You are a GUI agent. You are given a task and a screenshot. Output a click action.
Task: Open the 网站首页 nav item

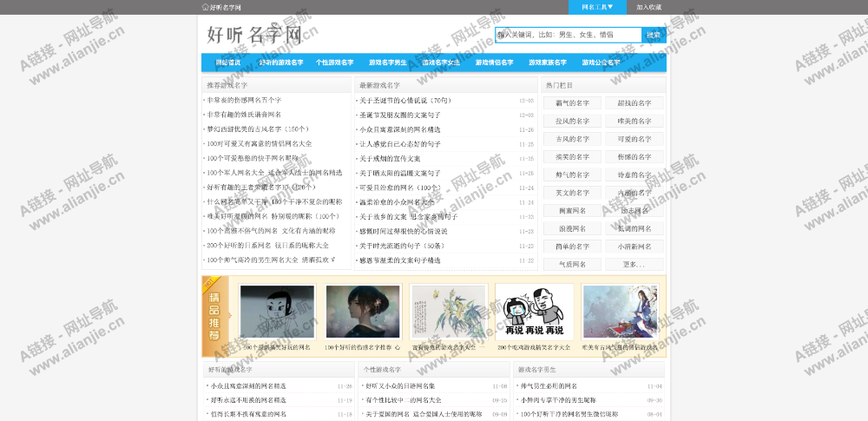click(228, 62)
